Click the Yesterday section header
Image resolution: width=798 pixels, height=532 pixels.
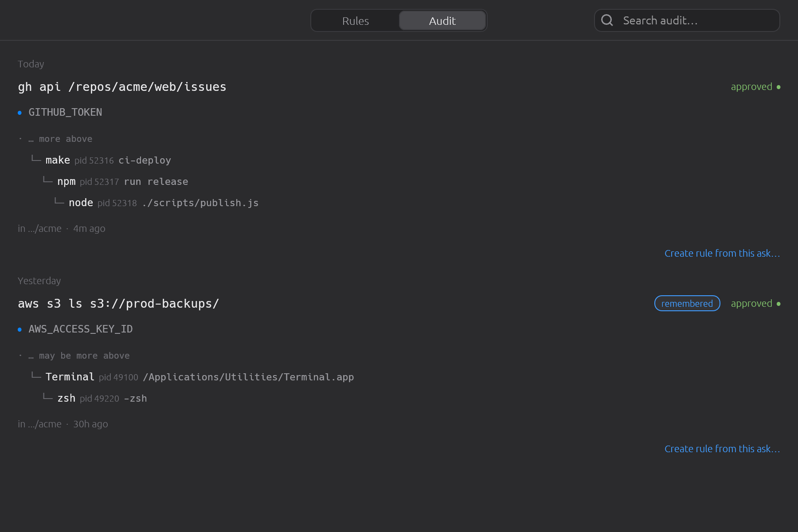point(39,281)
